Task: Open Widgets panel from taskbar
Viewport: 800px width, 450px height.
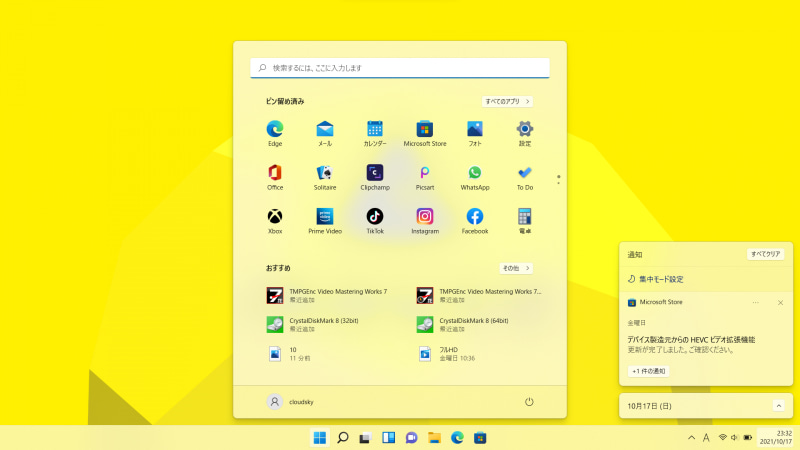Action: point(388,438)
